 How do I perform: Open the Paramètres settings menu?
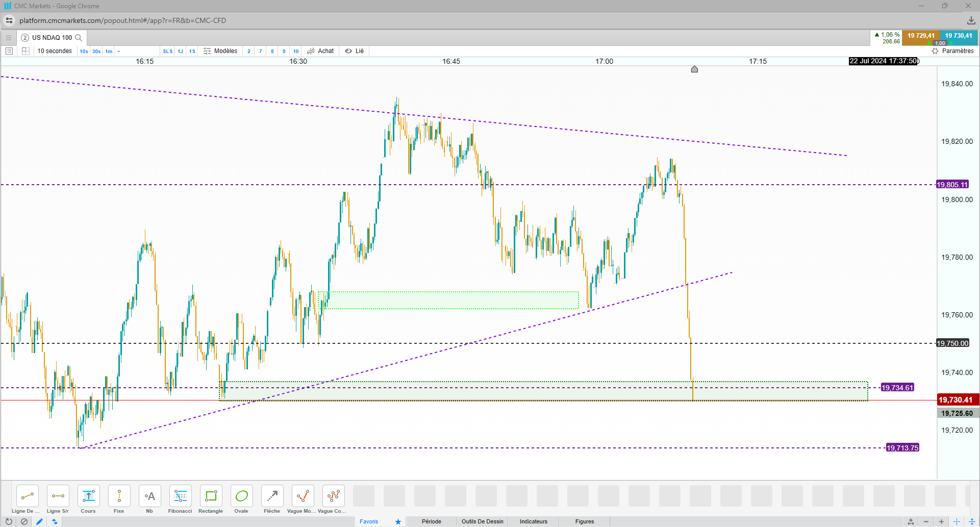[x=953, y=51]
